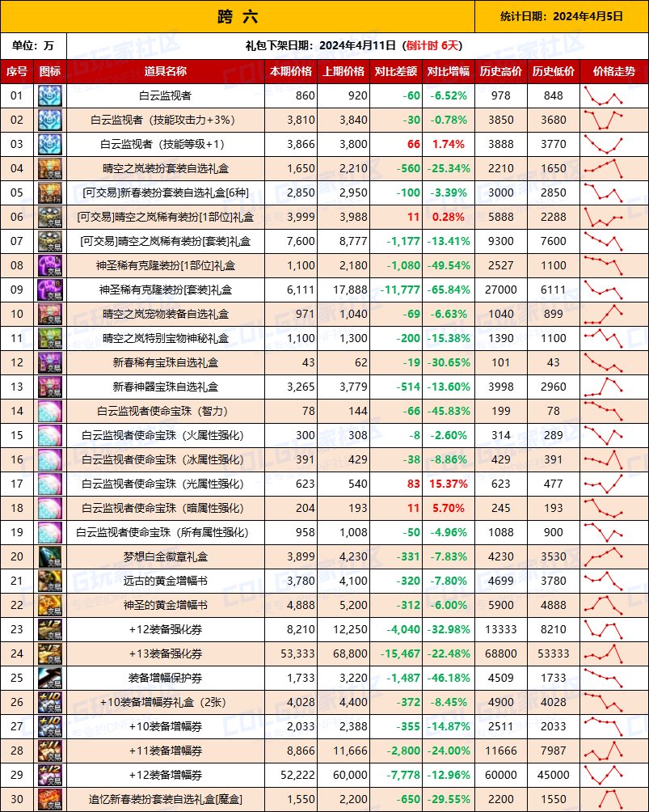The width and height of the screenshot is (649, 812).
Task: Click the 上期价格 column header
Action: point(343,71)
